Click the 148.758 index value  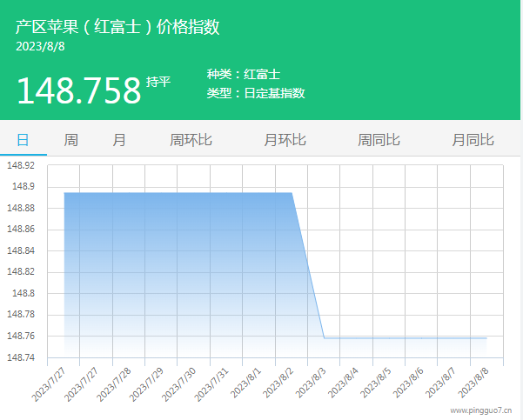[78, 90]
